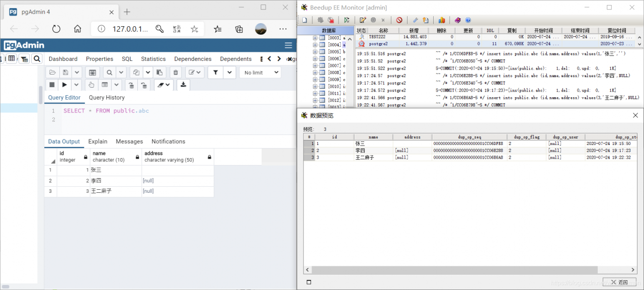644x290 pixels.
Task: Click the Execute query play button
Action: 64,85
